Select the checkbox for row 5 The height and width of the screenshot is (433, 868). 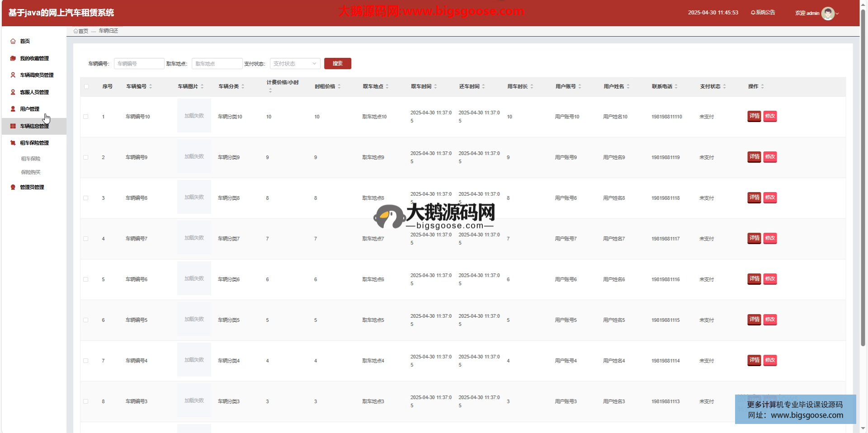[86, 279]
